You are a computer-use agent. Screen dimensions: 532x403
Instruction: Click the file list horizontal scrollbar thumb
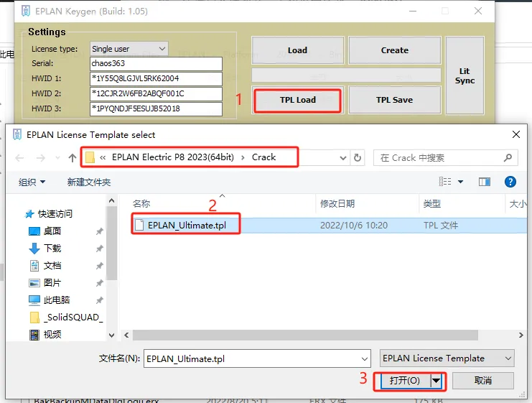[305, 335]
